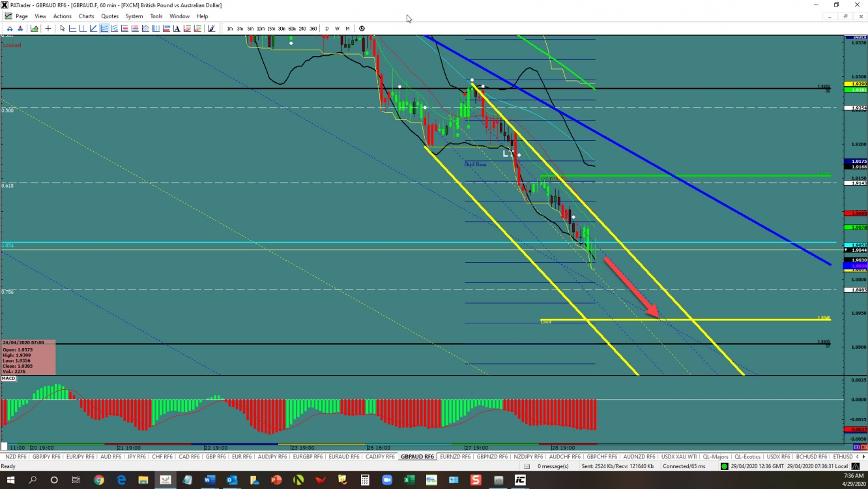The height and width of the screenshot is (489, 868).
Task: Open the Quotes menu
Action: (x=109, y=16)
